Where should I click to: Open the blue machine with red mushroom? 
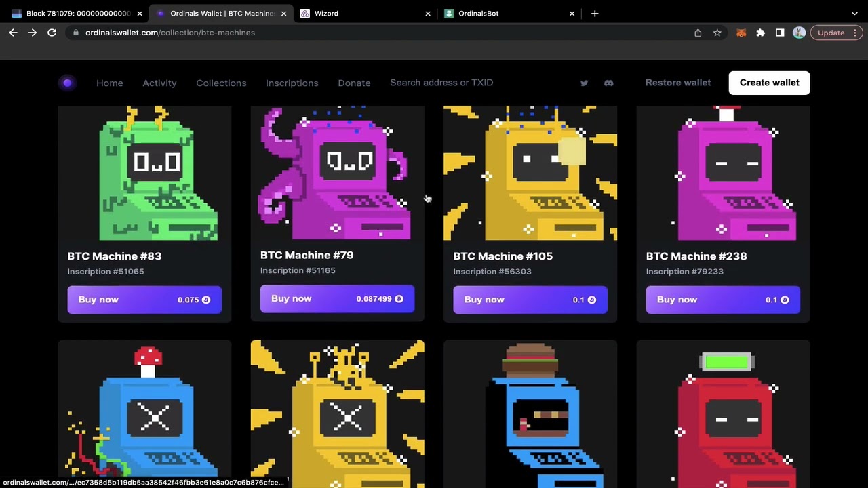pyautogui.click(x=144, y=414)
